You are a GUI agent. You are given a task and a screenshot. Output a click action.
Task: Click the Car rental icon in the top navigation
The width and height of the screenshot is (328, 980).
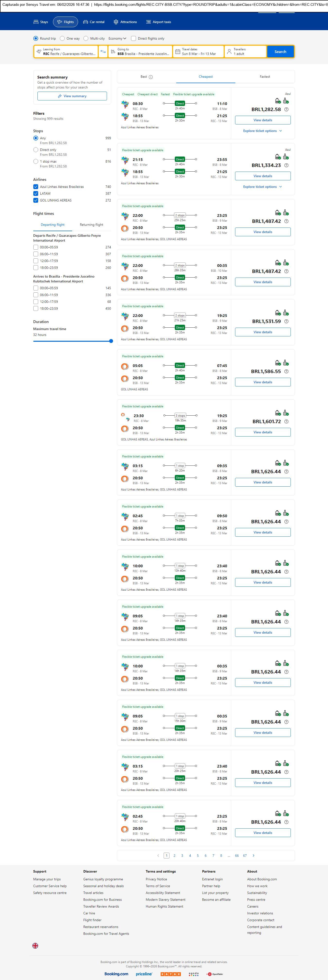click(86, 22)
